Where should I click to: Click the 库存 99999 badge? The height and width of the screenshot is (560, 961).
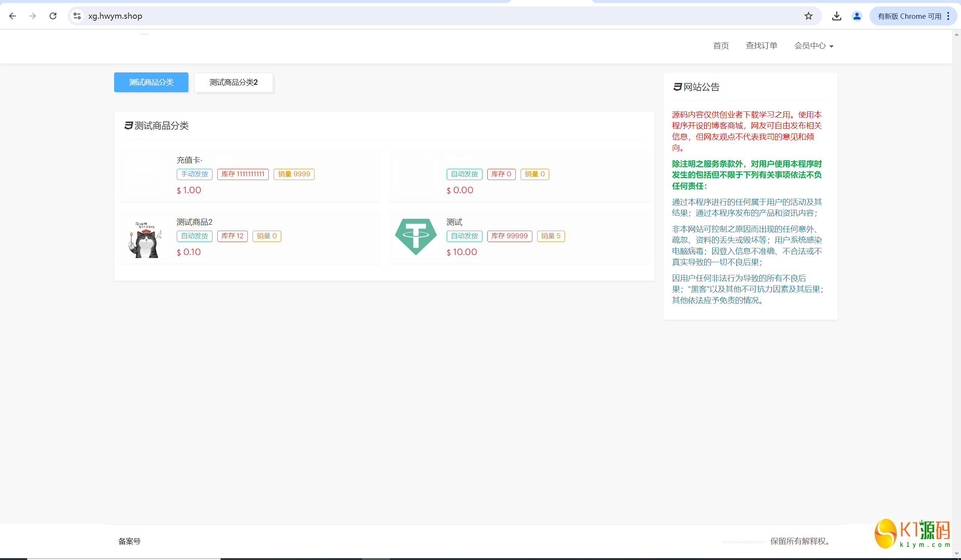tap(509, 236)
